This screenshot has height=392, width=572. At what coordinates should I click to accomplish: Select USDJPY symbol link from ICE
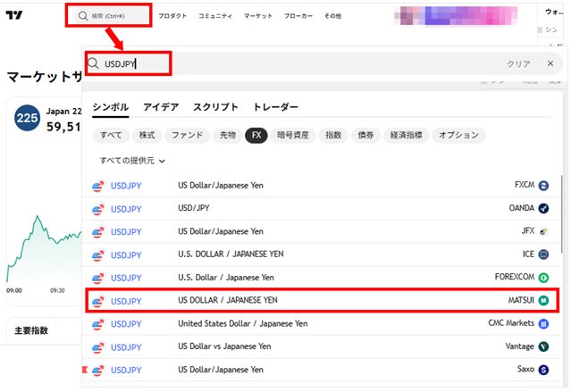click(x=126, y=255)
